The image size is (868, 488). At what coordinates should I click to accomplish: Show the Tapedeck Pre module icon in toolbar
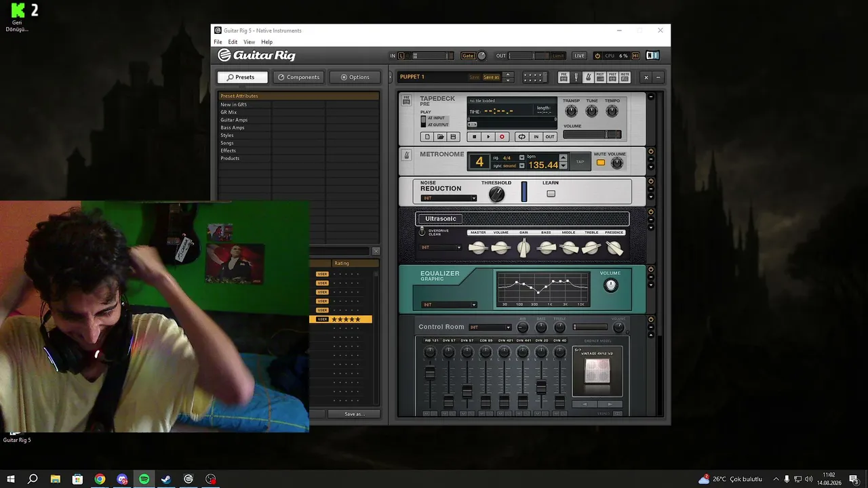(564, 77)
